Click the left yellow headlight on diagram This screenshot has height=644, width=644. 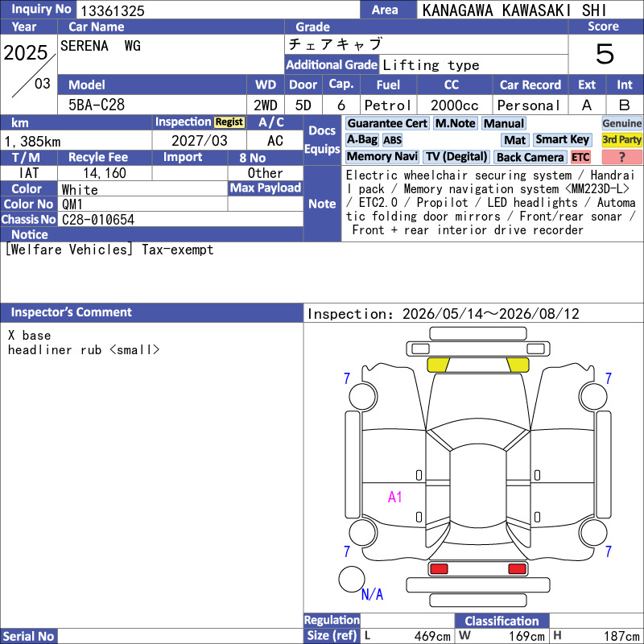(438, 365)
